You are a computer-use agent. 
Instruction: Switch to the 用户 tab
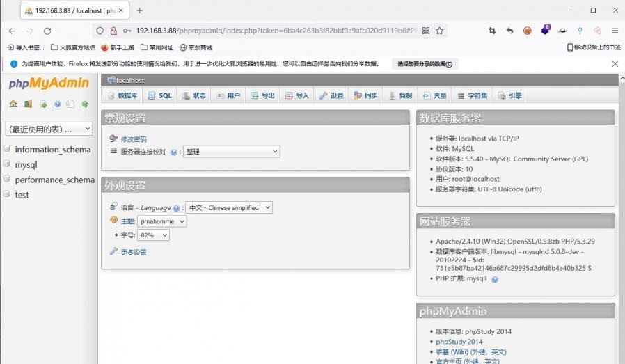point(228,95)
